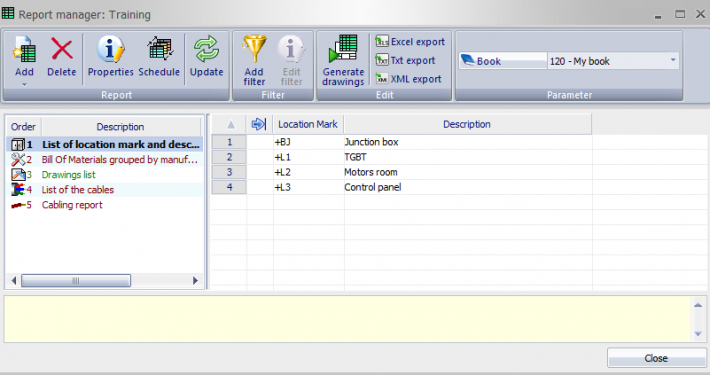710x375 pixels.
Task: Delete the selected report
Action: click(62, 56)
